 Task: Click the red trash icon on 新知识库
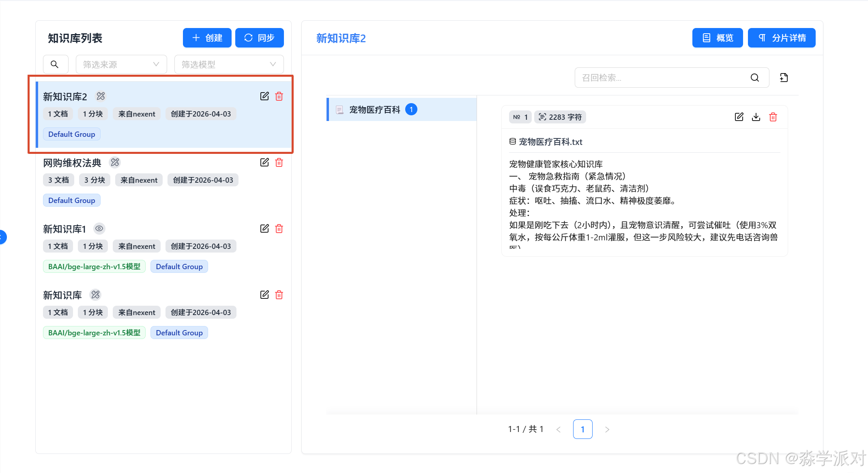279,294
